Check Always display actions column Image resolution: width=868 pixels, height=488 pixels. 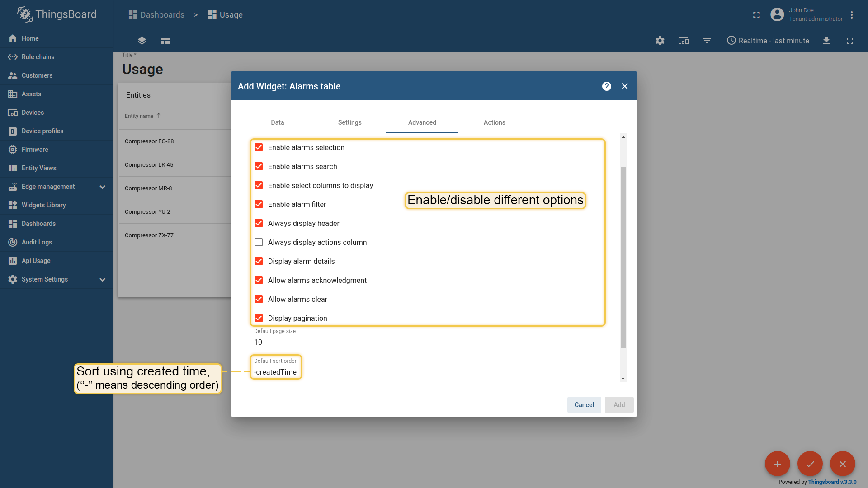(259, 242)
